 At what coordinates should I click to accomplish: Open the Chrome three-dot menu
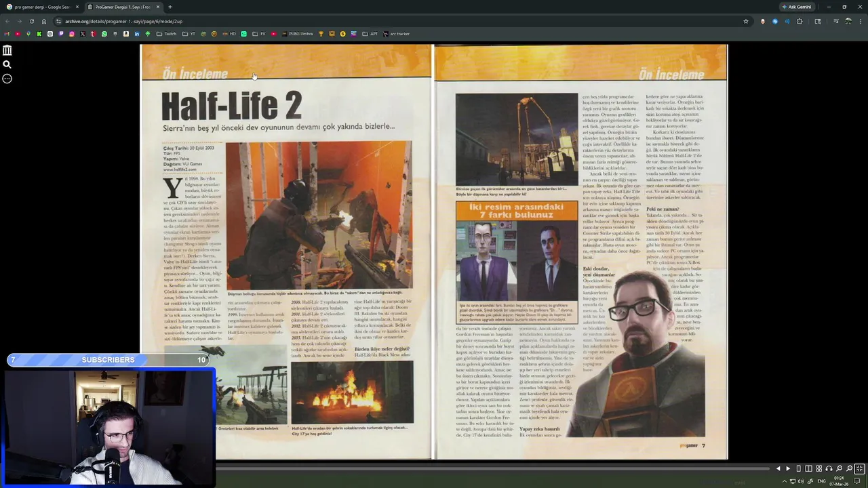tap(861, 21)
